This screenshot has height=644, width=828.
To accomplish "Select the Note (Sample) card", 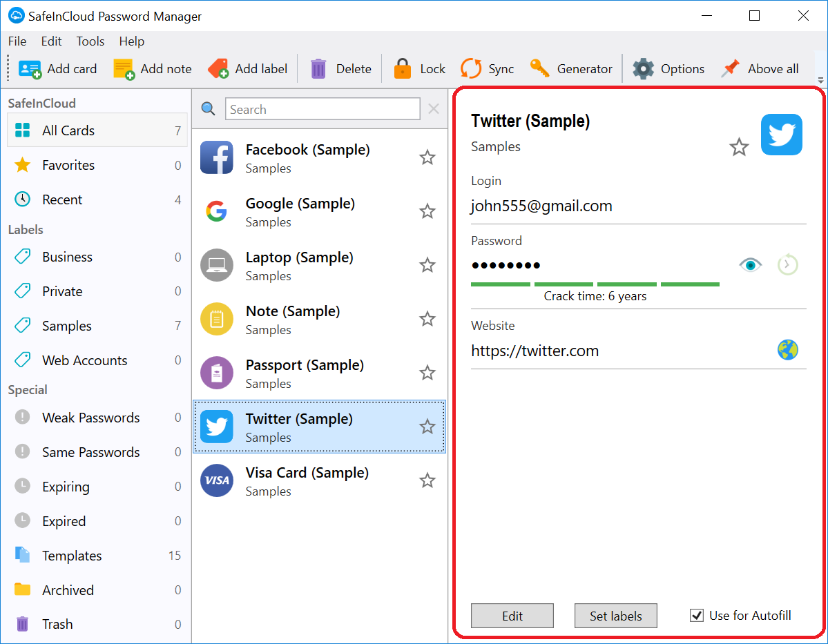I will click(320, 319).
